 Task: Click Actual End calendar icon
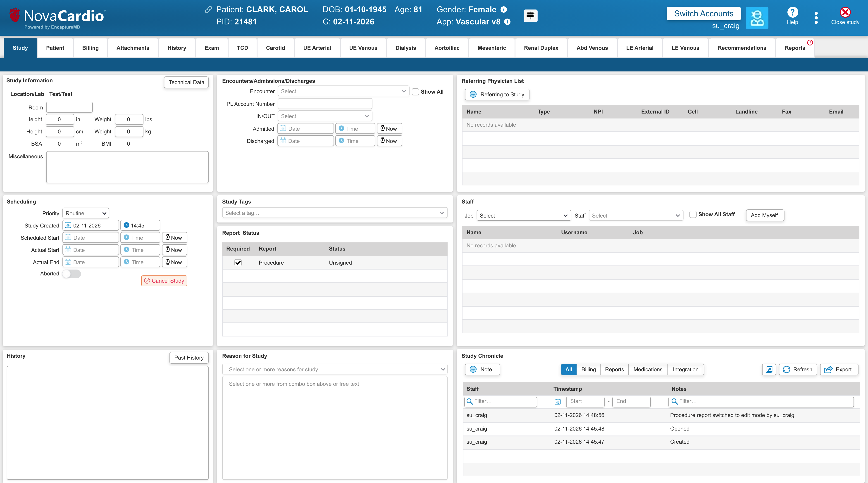point(68,262)
